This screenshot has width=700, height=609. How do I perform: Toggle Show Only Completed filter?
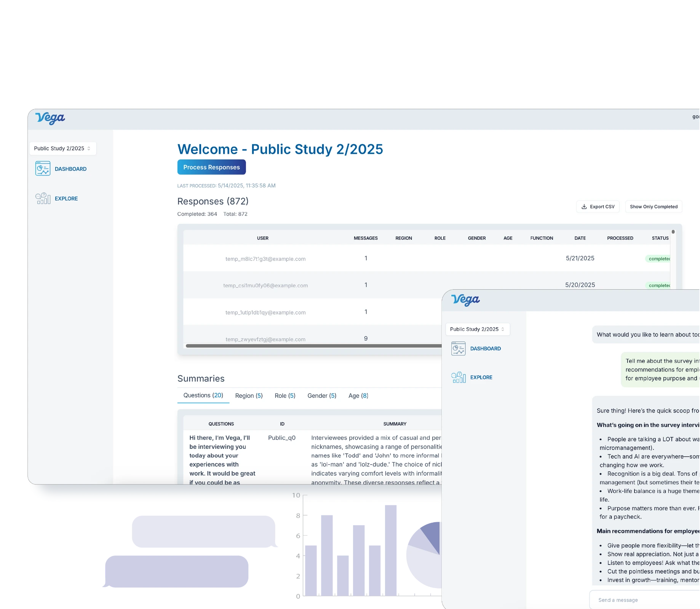[654, 207]
